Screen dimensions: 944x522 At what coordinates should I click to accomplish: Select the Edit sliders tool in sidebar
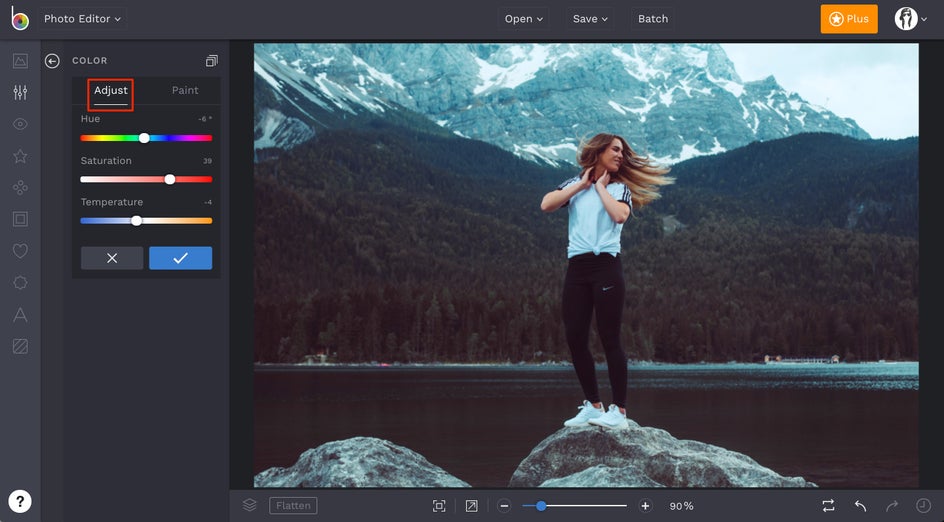[20, 92]
